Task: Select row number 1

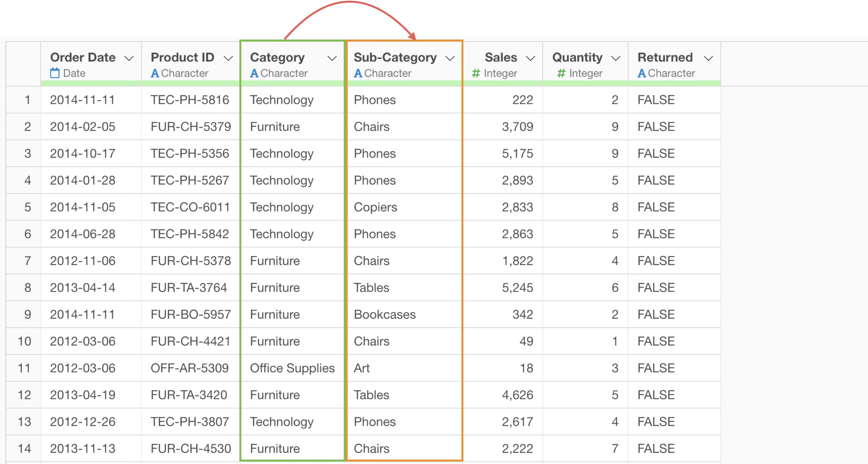Action: click(x=23, y=100)
